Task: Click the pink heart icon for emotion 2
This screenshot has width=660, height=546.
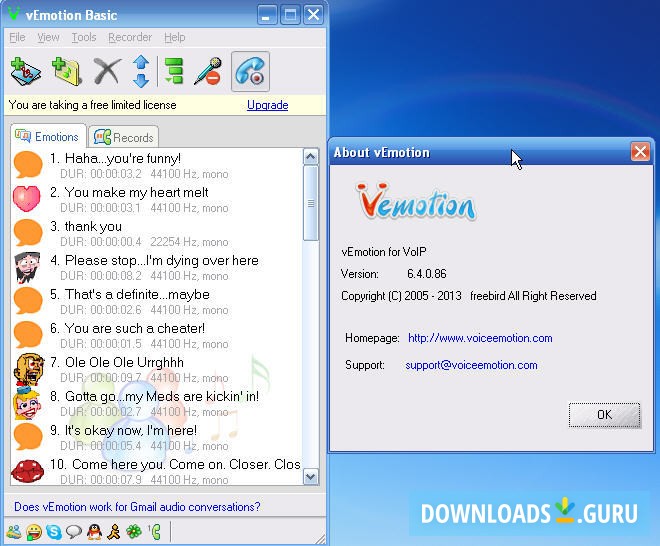Action: click(27, 199)
